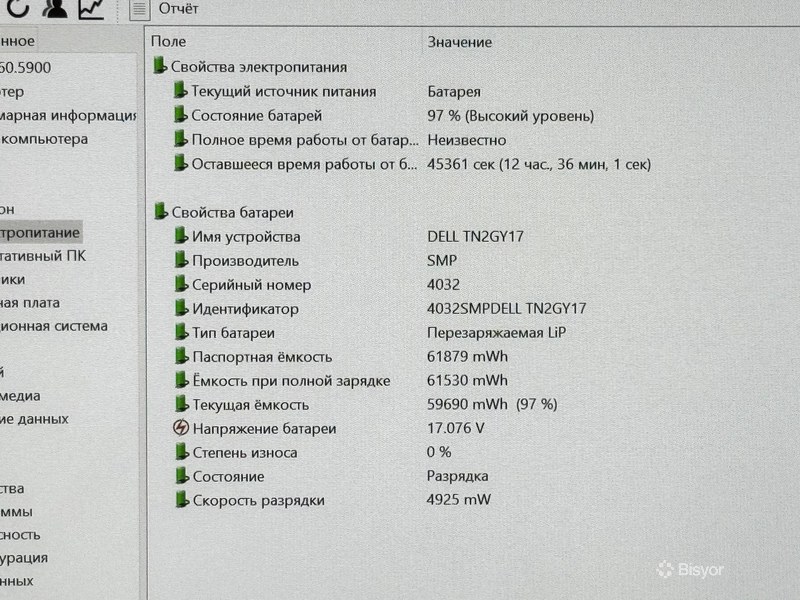Viewport: 800px width, 600px height.
Task: Select value 4925 mW
Action: (459, 499)
